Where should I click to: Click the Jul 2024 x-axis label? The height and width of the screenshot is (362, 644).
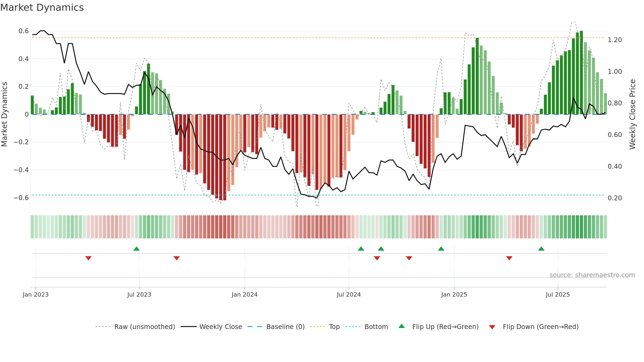point(349,295)
